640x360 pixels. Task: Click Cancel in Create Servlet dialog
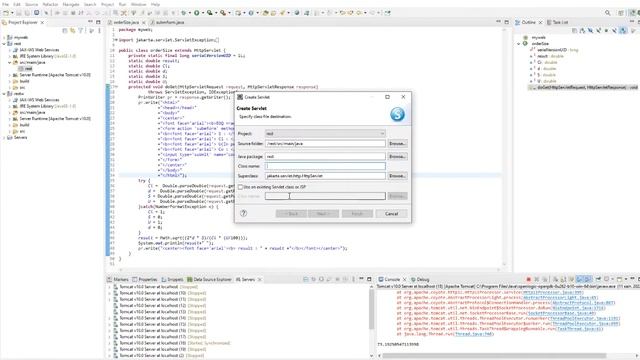click(391, 213)
